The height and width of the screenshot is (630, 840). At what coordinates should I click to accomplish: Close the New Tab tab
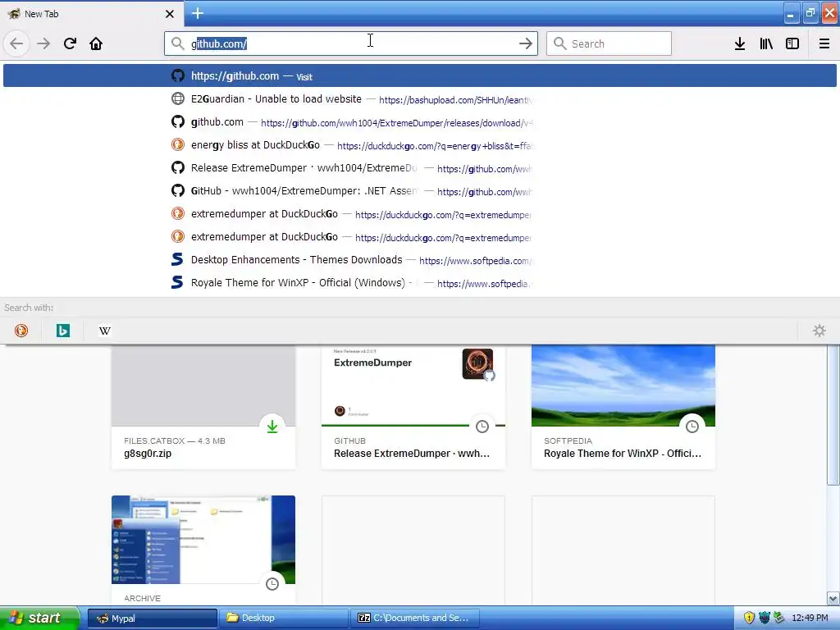pos(170,14)
